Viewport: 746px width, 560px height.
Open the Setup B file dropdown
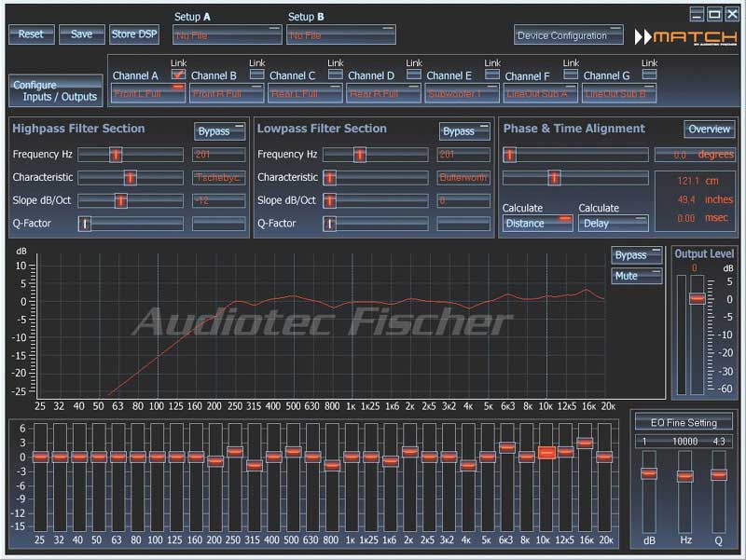(x=340, y=35)
